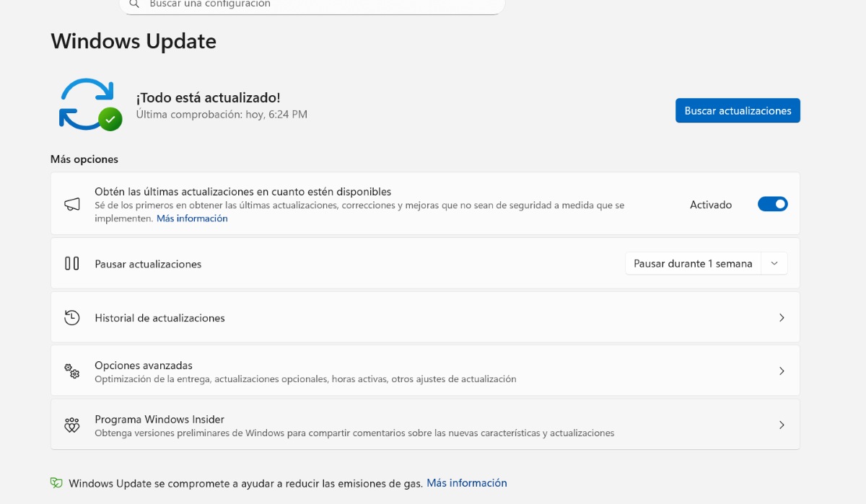Image resolution: width=866 pixels, height=504 pixels.
Task: Click the gears icon for Opciones avanzadas
Action: pyautogui.click(x=72, y=371)
